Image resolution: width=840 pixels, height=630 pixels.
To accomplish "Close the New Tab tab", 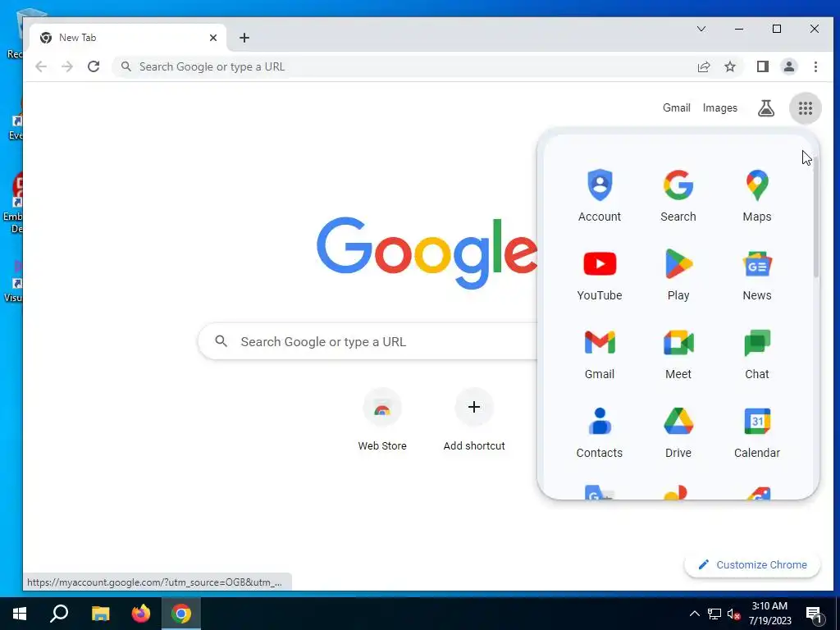I will (212, 38).
